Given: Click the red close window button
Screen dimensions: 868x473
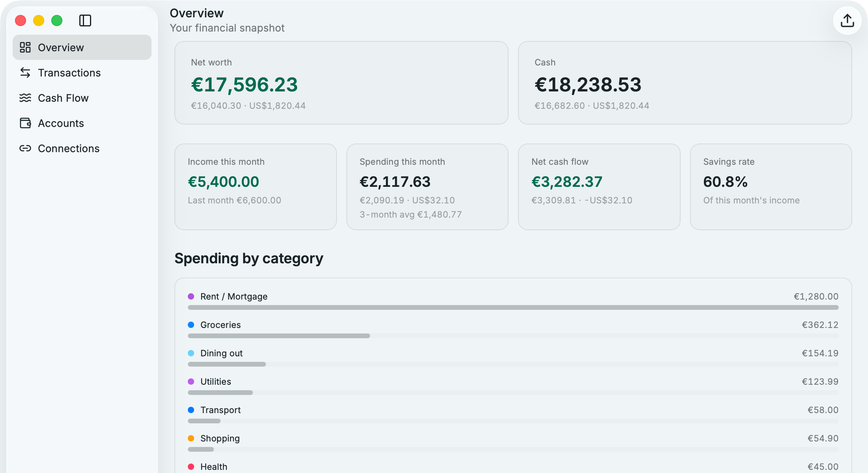Looking at the screenshot, I should pos(21,20).
